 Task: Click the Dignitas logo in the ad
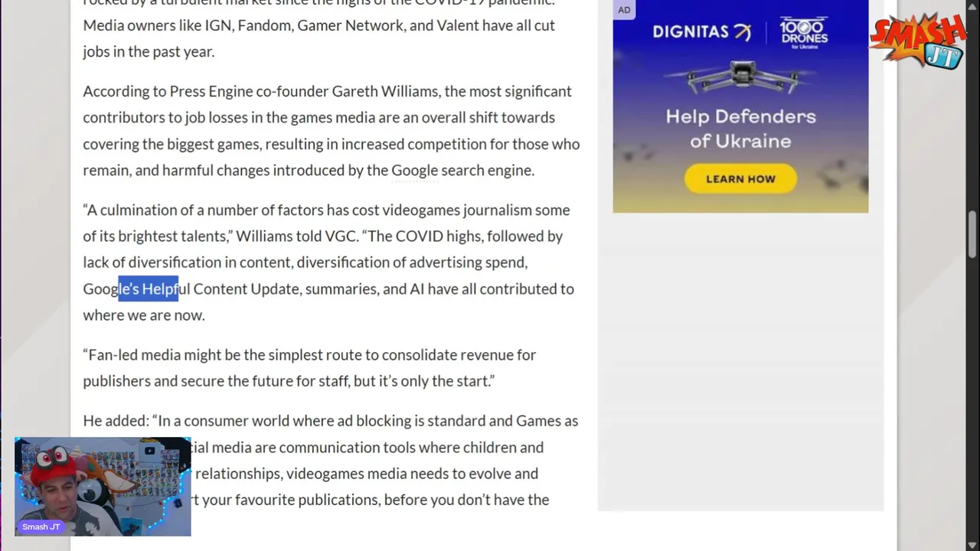[701, 32]
